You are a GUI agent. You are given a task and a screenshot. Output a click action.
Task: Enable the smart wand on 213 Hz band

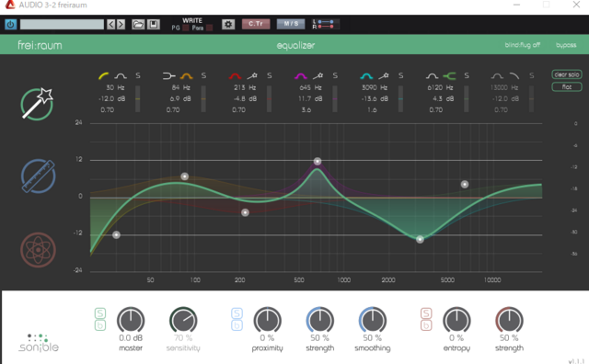pos(252,76)
